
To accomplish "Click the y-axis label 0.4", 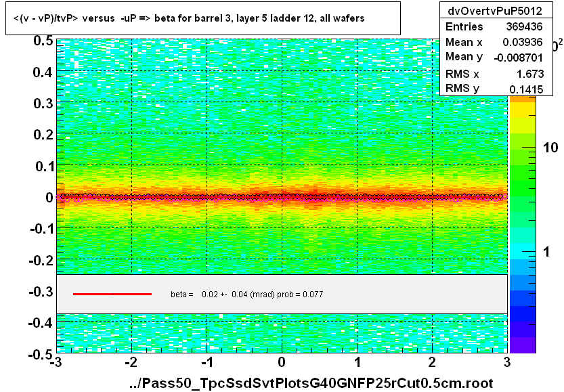I will pyautogui.click(x=43, y=72).
